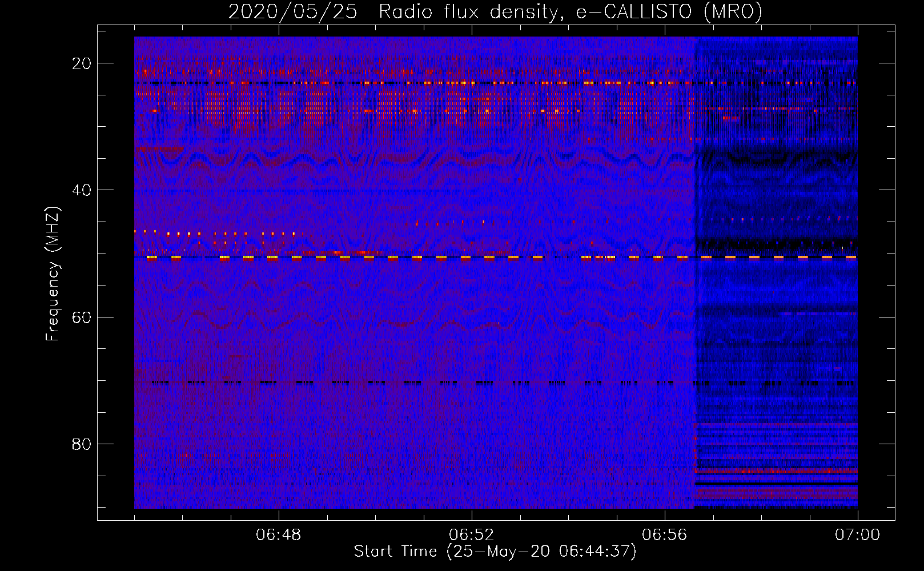
Task: Click the 80 MHz frequency tick label
Action: pos(82,444)
